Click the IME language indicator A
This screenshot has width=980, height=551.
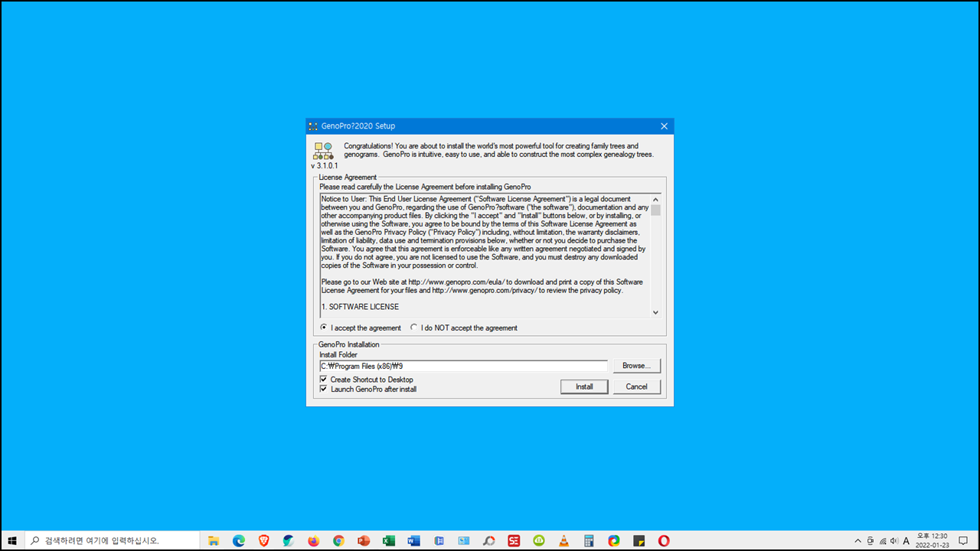click(x=906, y=540)
